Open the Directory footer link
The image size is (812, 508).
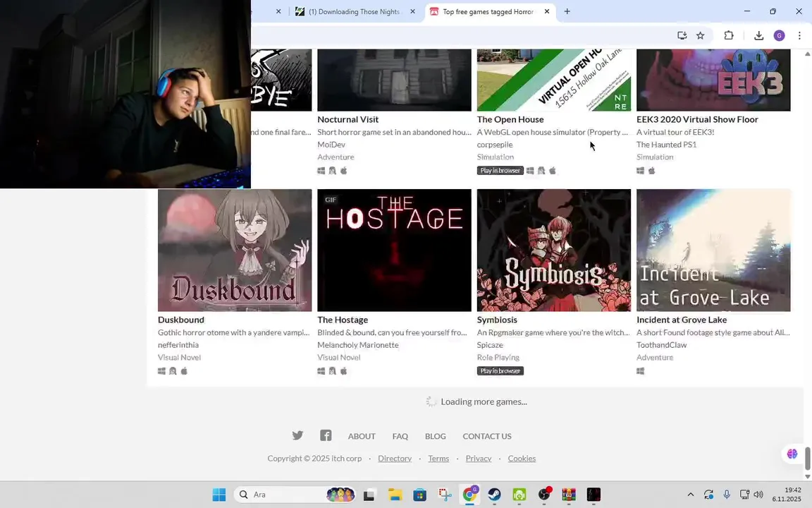click(x=395, y=458)
